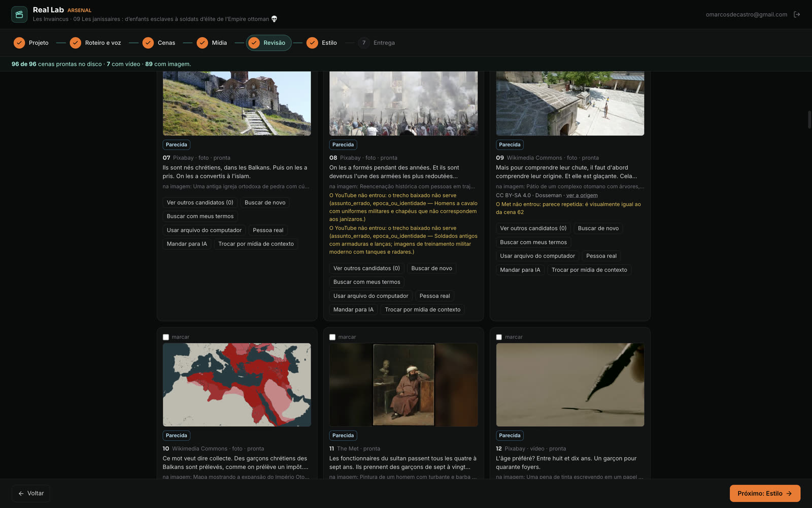
Task: Open the ink pen writing video thumbnail
Action: [x=570, y=385]
